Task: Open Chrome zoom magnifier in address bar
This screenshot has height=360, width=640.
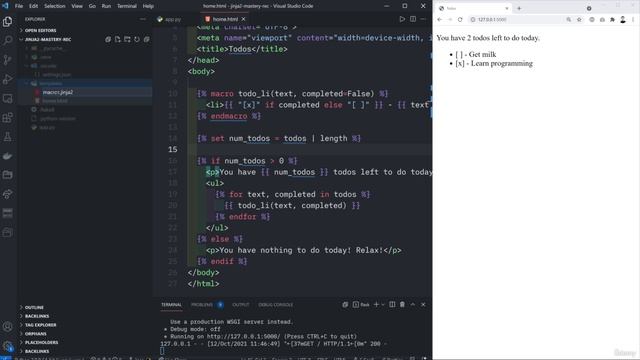Action: 569,20
